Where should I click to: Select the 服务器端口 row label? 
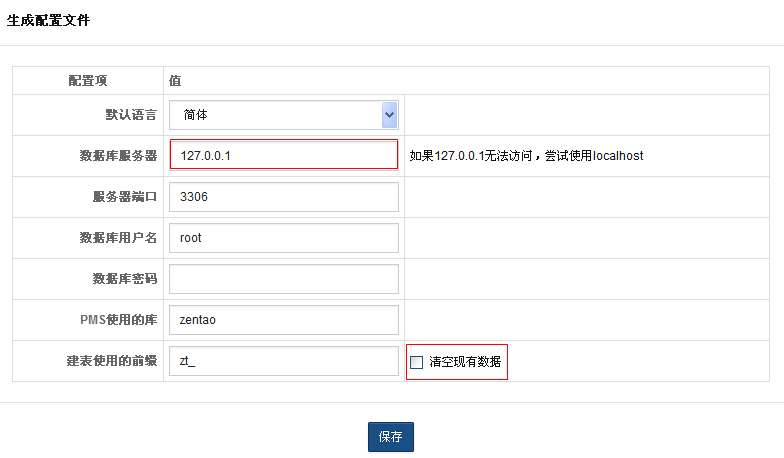124,197
